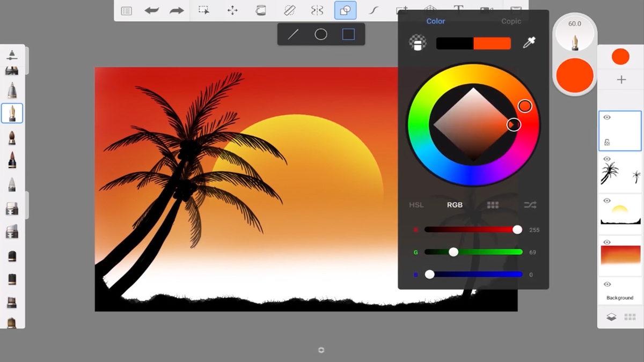Open the main menu list icon
The image size is (644, 362).
pos(127,11)
